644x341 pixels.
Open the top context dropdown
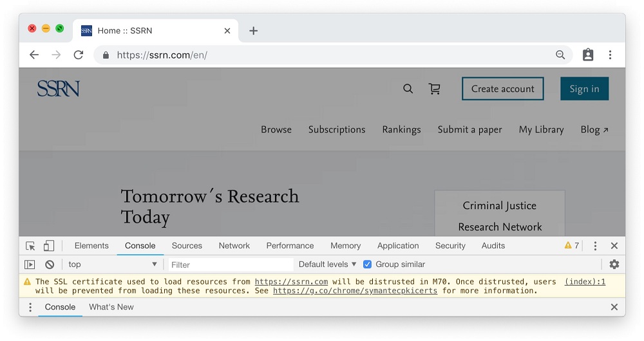point(113,264)
